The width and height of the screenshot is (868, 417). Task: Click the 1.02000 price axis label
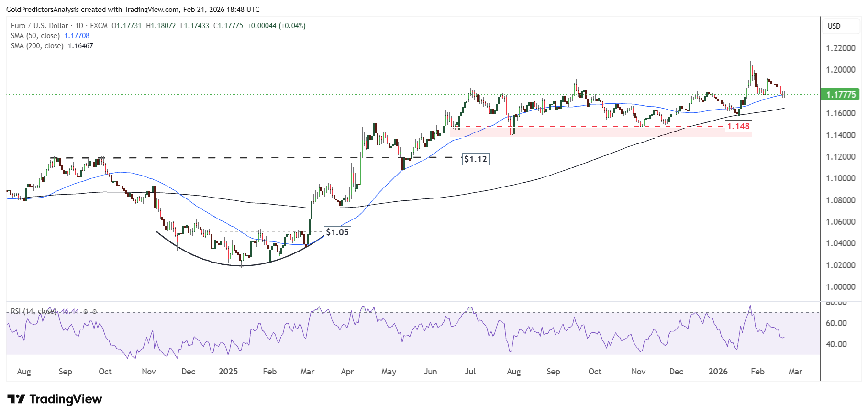841,265
